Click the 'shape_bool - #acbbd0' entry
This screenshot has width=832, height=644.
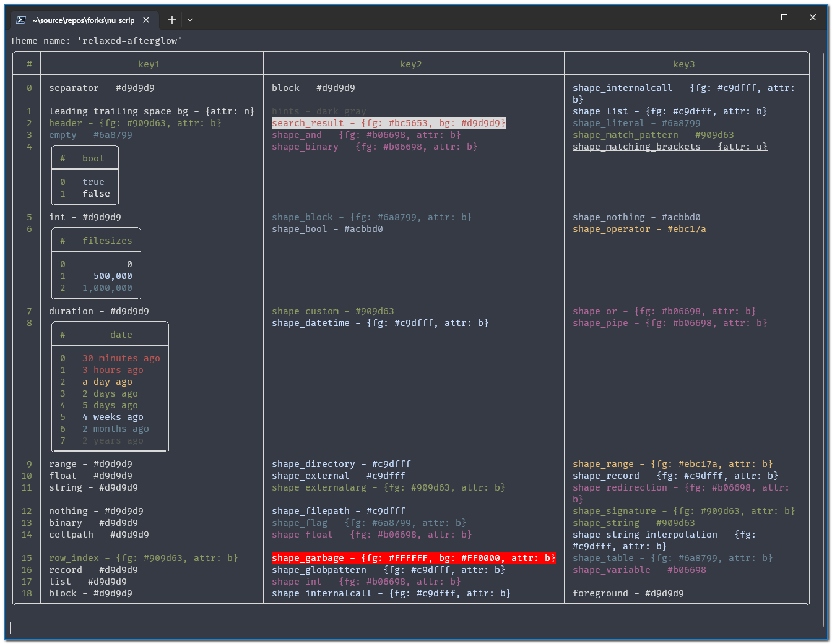(327, 229)
